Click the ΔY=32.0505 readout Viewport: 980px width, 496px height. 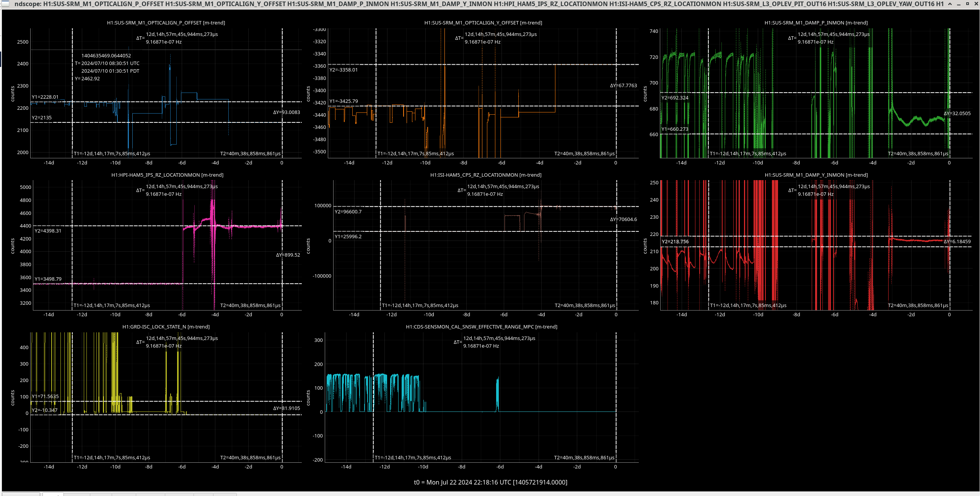957,114
